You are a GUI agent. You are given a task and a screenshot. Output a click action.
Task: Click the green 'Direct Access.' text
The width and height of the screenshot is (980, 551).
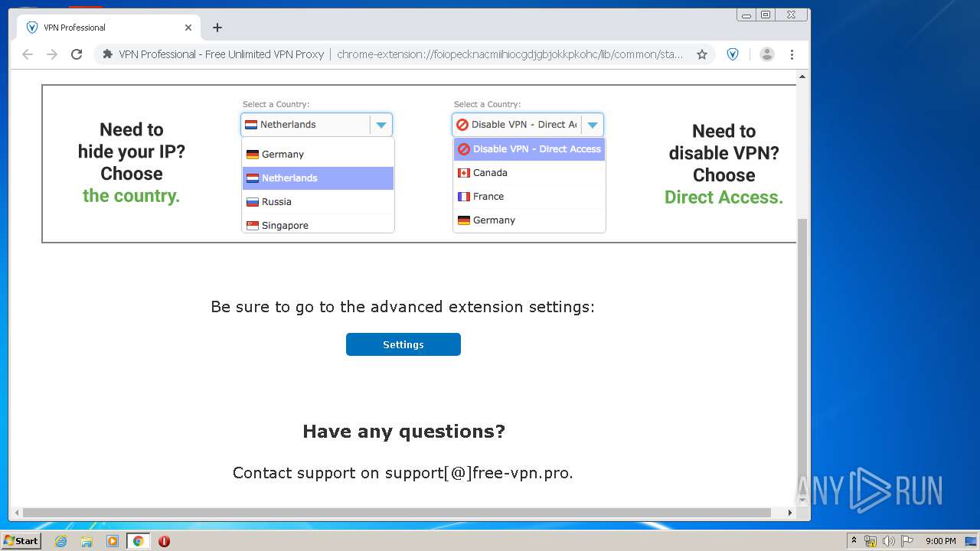724,197
